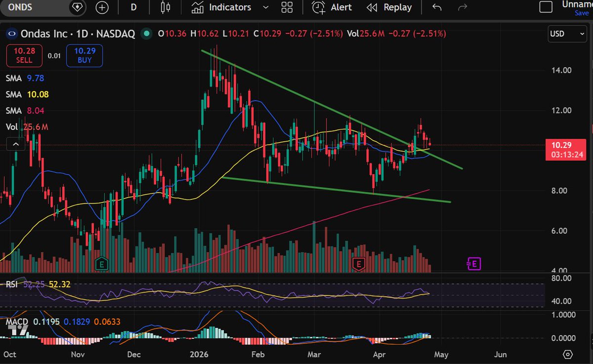Open the candlestick chart type selector

point(166,7)
